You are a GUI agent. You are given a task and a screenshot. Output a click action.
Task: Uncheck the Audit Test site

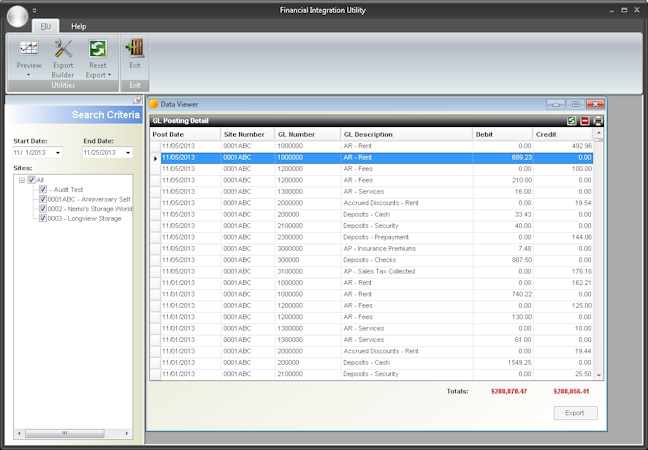[x=43, y=189]
